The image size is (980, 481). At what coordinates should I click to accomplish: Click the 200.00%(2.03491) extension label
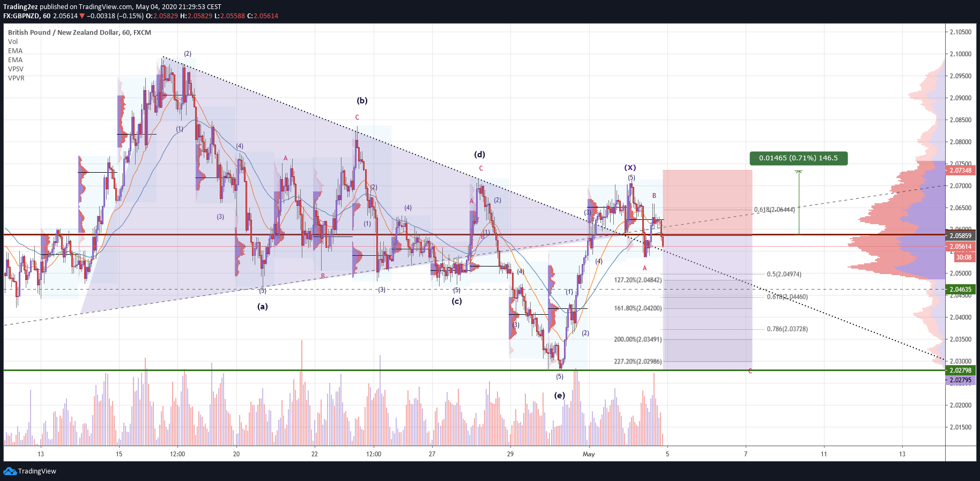click(638, 339)
